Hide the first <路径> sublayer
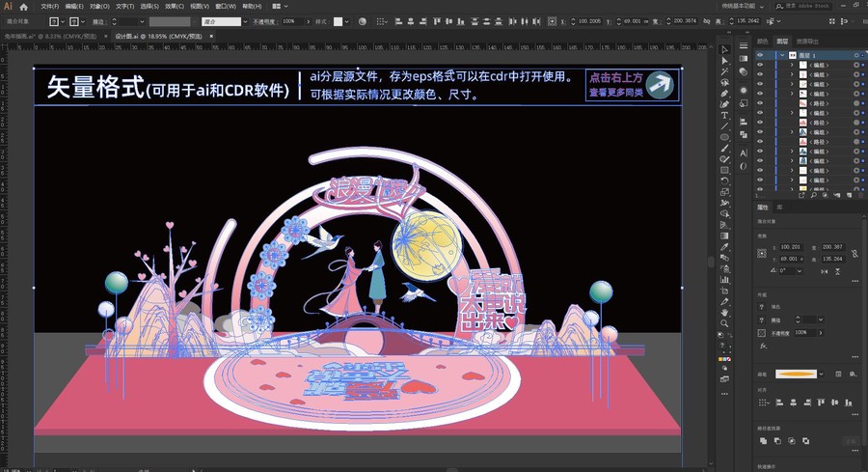The height and width of the screenshot is (472, 868). (760, 103)
